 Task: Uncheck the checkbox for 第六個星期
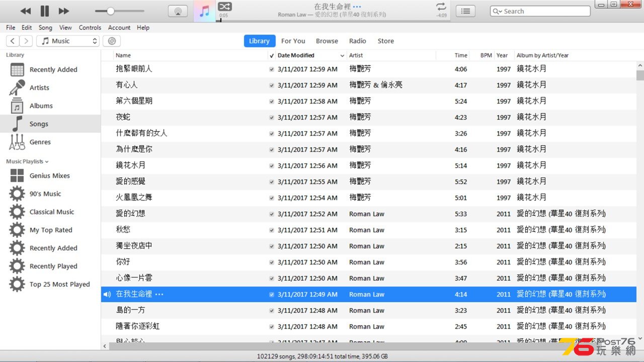(x=272, y=102)
